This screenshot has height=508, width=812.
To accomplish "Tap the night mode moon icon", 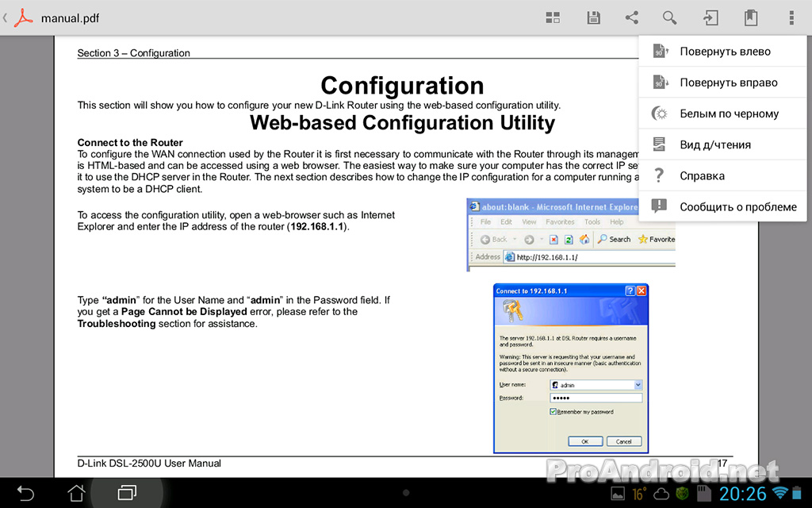I will point(659,113).
